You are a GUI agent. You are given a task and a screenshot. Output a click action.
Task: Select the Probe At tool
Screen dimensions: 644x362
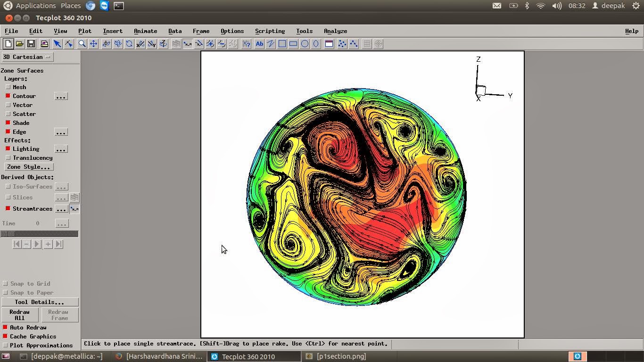[246, 44]
